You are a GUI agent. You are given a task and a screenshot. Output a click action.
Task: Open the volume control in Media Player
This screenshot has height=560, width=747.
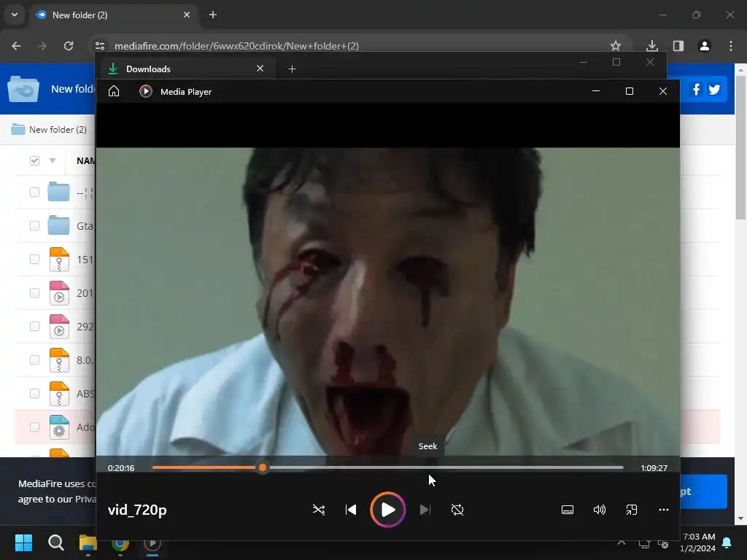(600, 510)
